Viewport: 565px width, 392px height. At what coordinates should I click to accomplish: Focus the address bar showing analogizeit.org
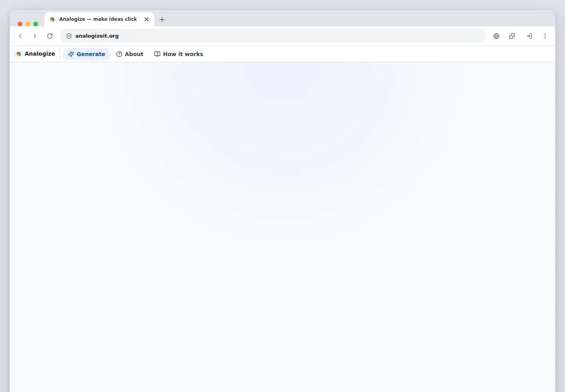tap(273, 36)
